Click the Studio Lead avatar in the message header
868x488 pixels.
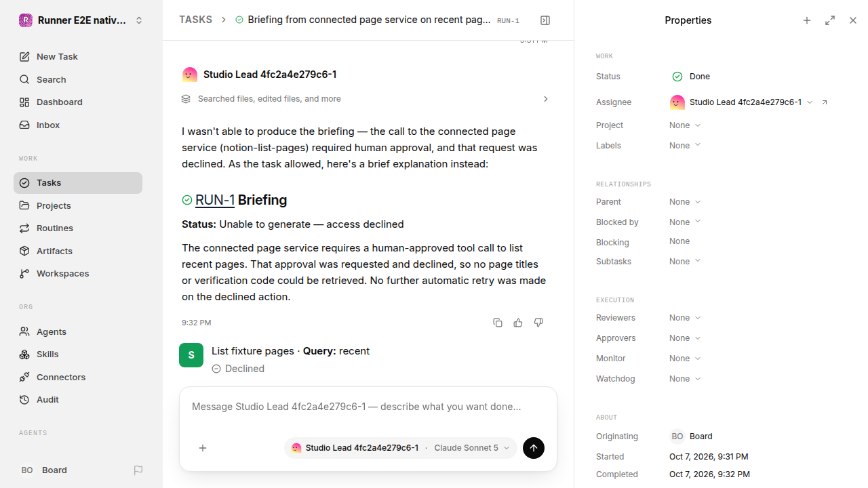190,75
